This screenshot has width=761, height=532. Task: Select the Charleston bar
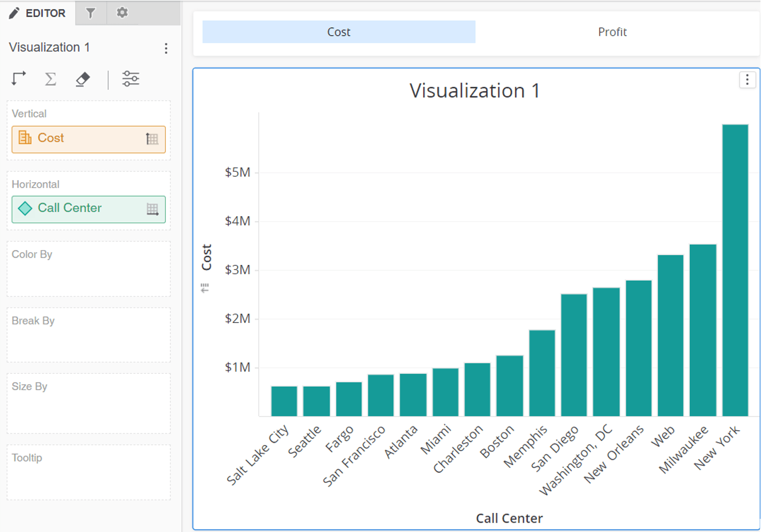[x=477, y=390]
